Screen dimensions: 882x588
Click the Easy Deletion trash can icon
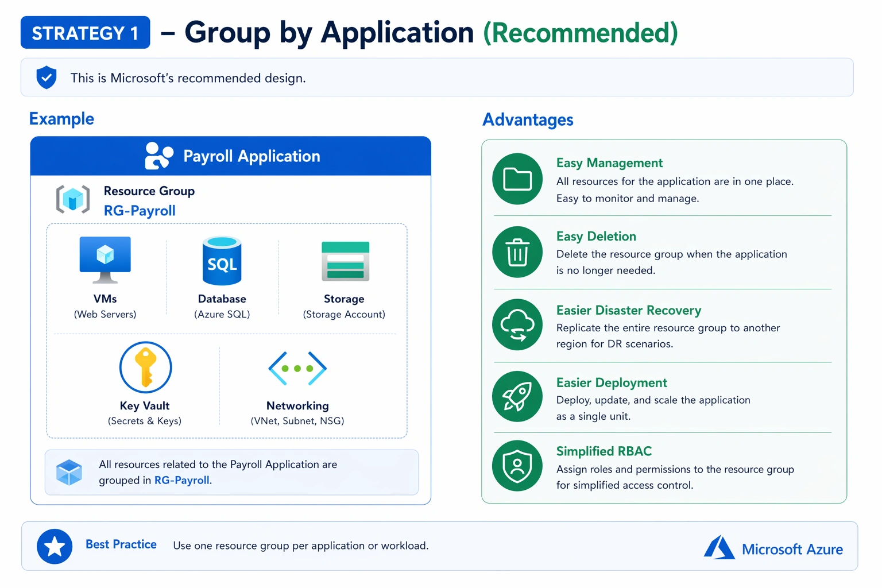(517, 252)
